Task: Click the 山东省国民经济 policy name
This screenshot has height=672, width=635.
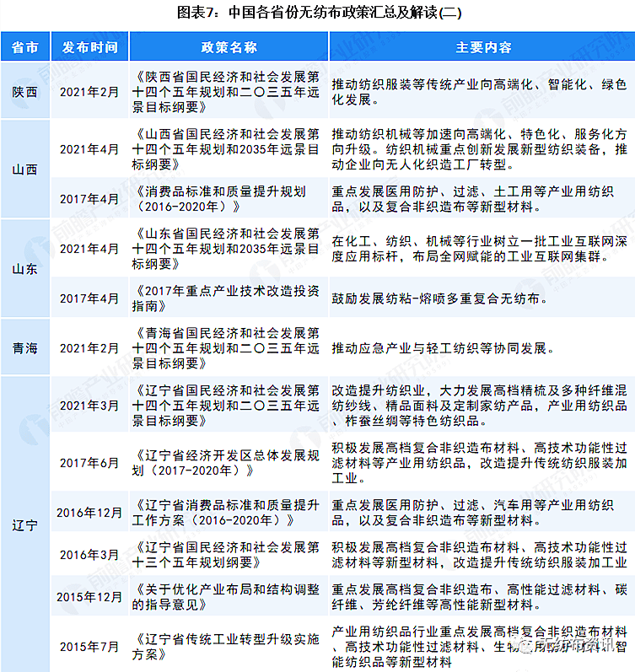Action: click(225, 249)
